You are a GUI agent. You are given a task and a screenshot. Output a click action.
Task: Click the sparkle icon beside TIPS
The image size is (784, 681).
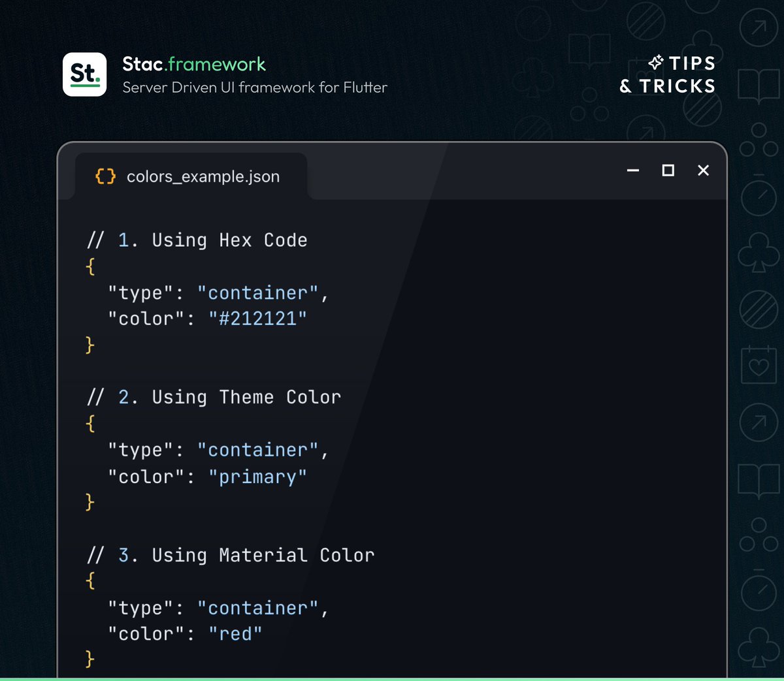click(657, 63)
